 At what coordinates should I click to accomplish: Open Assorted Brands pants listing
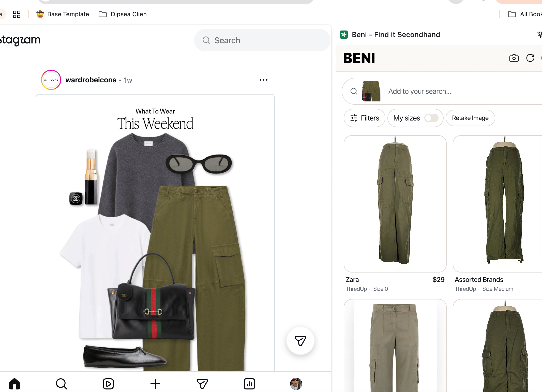(x=498, y=204)
